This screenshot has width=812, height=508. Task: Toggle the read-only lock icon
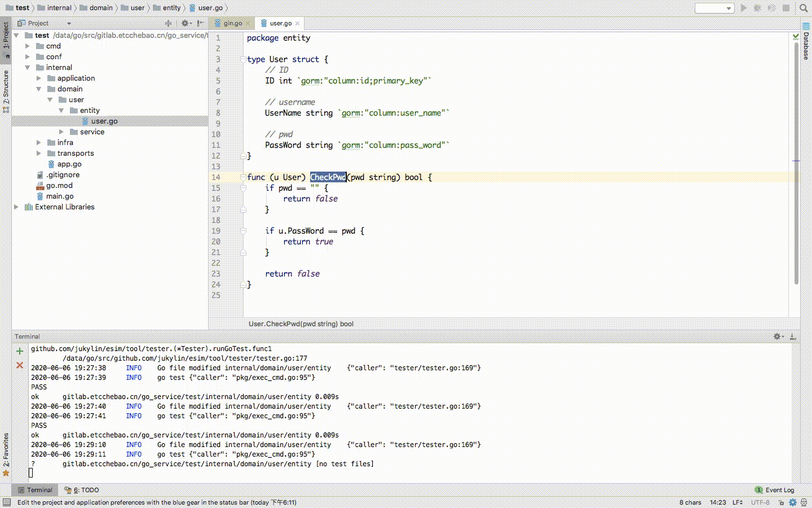coord(781,502)
